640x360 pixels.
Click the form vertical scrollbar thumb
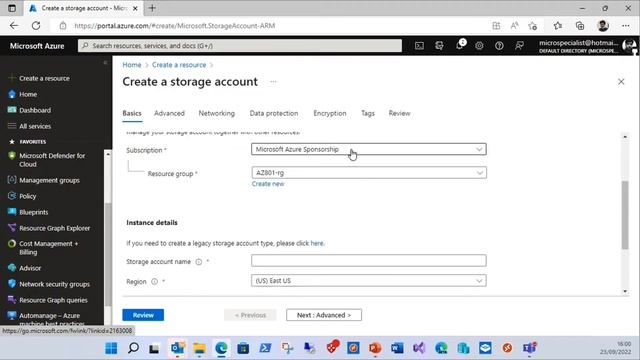point(625,215)
